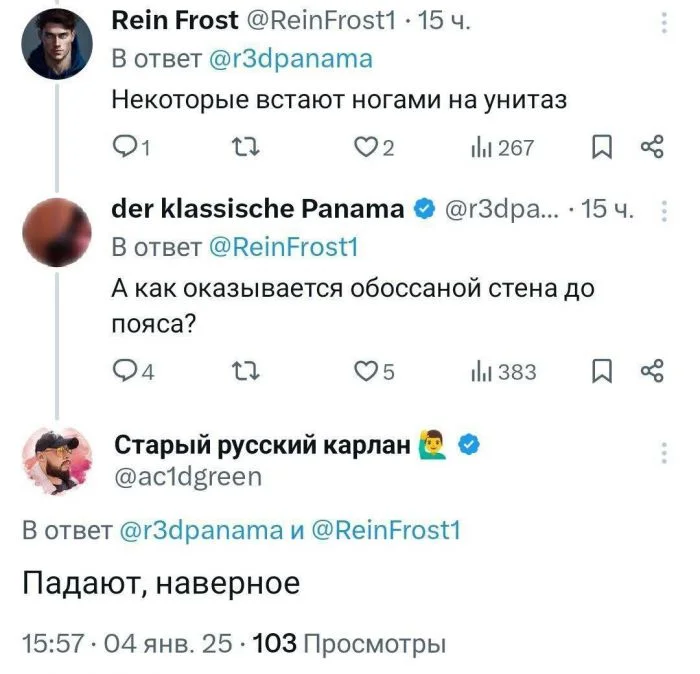Open Старый русский карлан's profile picture

click(x=57, y=461)
